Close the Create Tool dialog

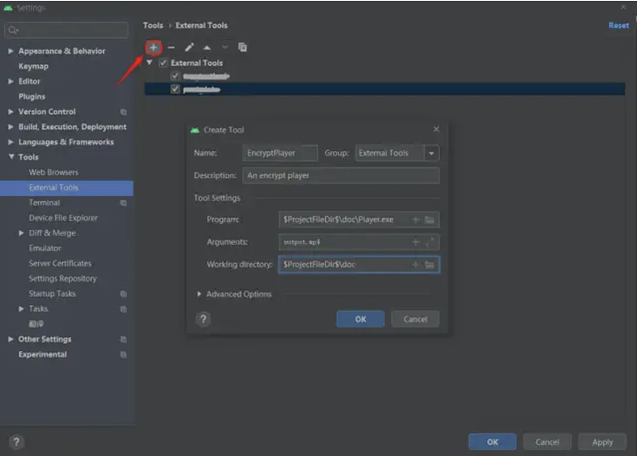(436, 129)
